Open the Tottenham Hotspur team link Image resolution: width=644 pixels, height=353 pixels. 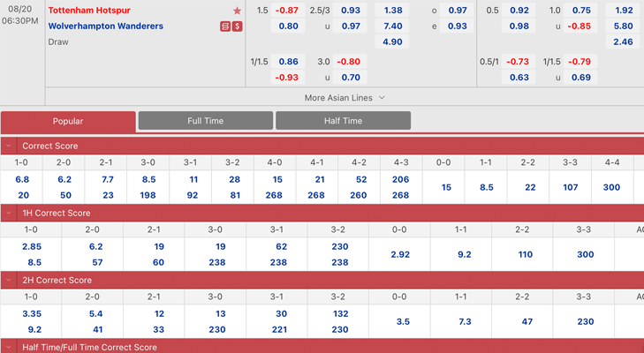(89, 11)
